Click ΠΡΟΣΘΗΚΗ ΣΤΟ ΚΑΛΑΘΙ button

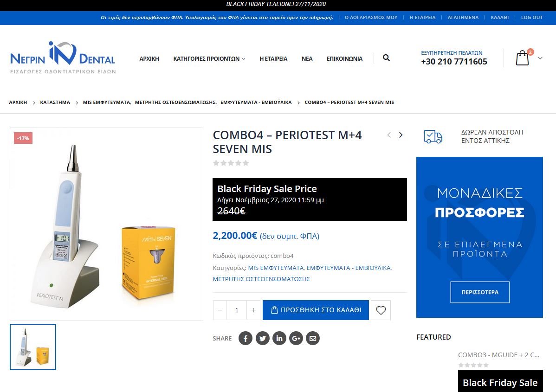click(x=316, y=310)
